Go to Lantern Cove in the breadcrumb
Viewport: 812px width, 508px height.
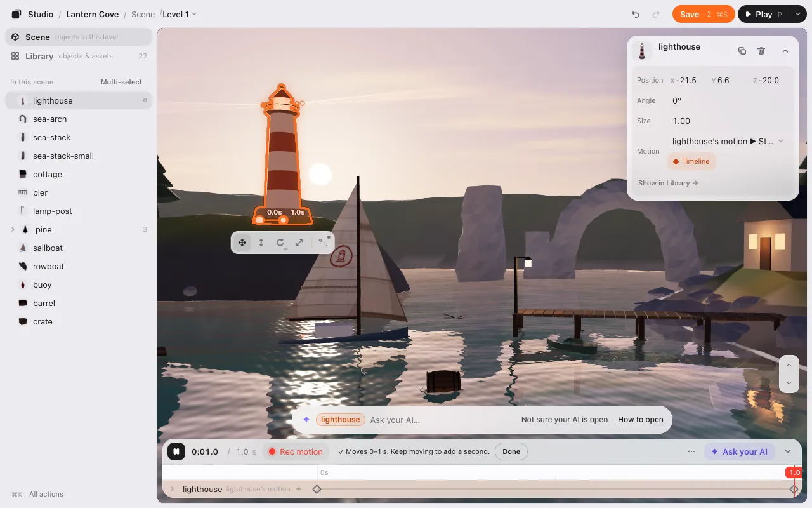(93, 14)
